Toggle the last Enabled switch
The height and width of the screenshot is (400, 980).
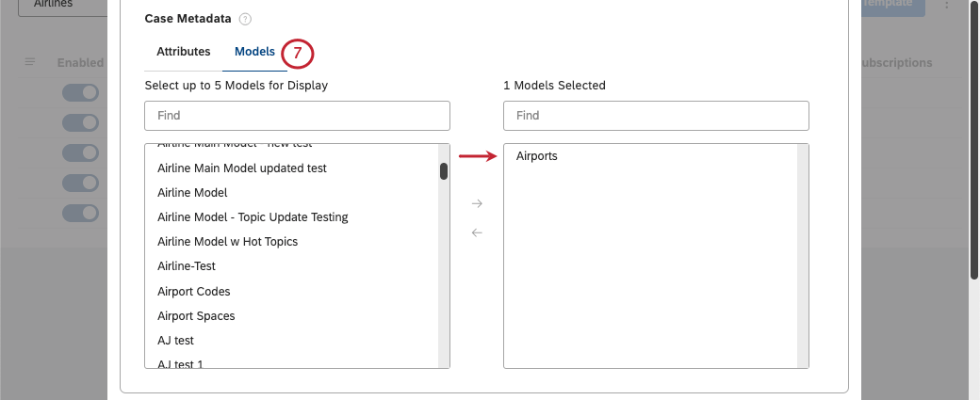point(81,213)
